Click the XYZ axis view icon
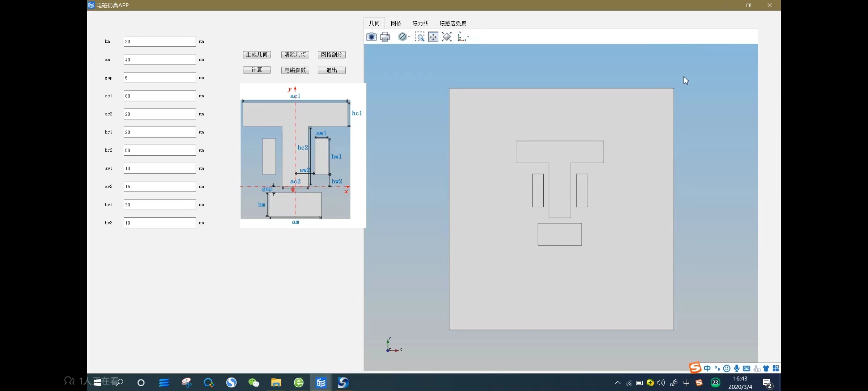The height and width of the screenshot is (391, 868). 461,37
